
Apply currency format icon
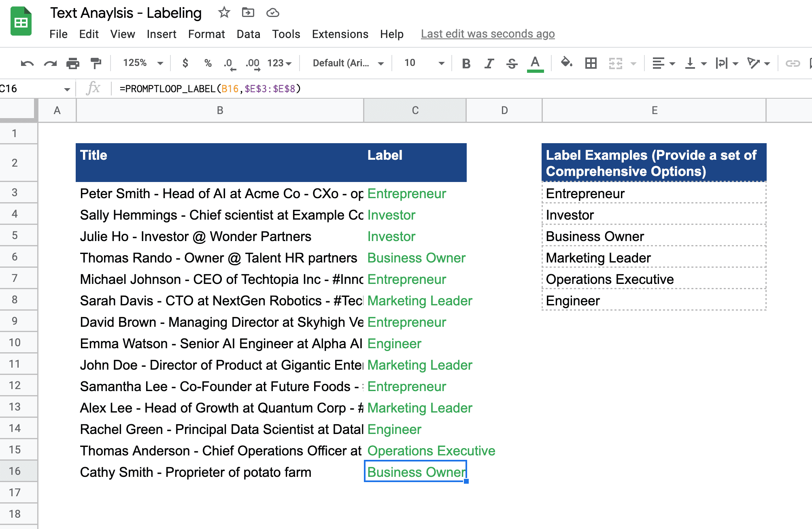185,63
